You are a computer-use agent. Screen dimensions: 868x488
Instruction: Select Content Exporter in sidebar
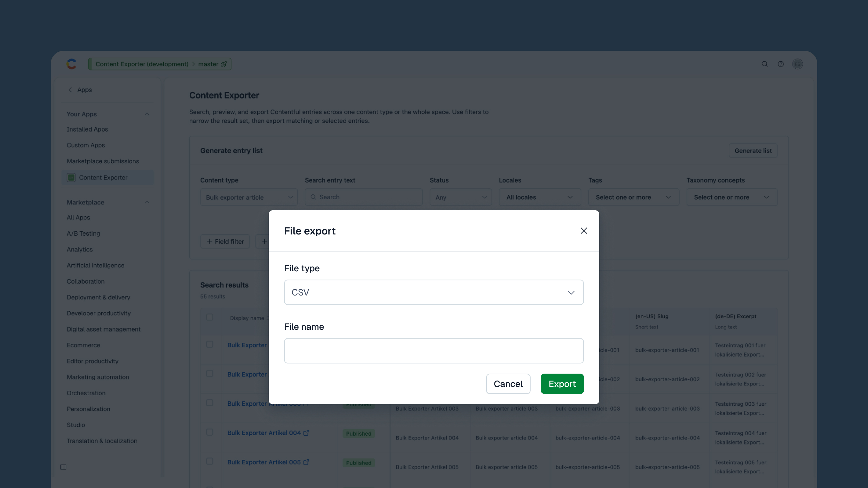point(107,177)
